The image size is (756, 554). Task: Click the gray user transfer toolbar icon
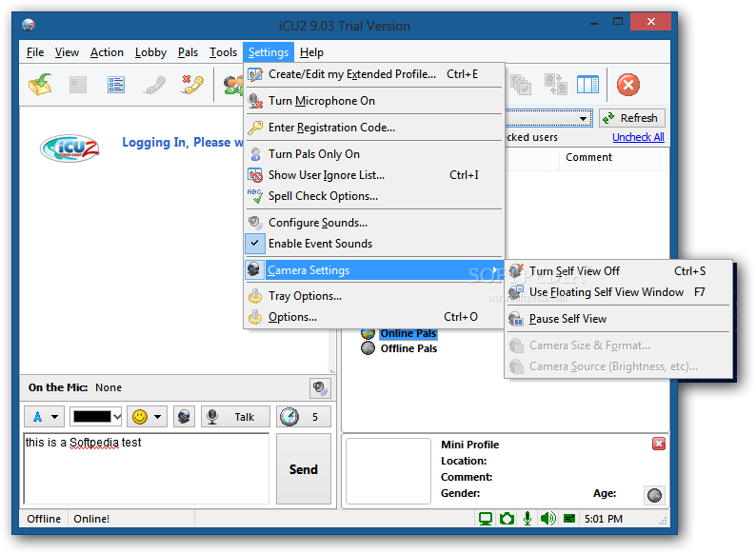tap(555, 85)
